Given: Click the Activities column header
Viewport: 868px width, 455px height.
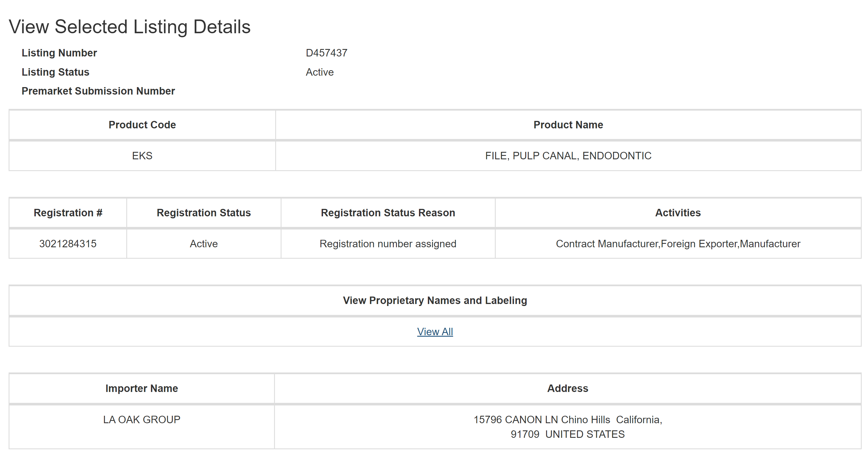Looking at the screenshot, I should pos(678,213).
